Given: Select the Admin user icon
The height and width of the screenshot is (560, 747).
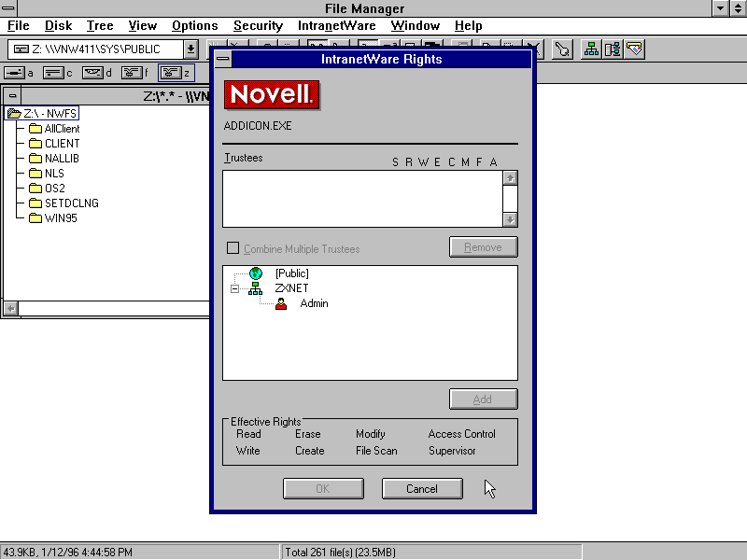Looking at the screenshot, I should pos(281,304).
